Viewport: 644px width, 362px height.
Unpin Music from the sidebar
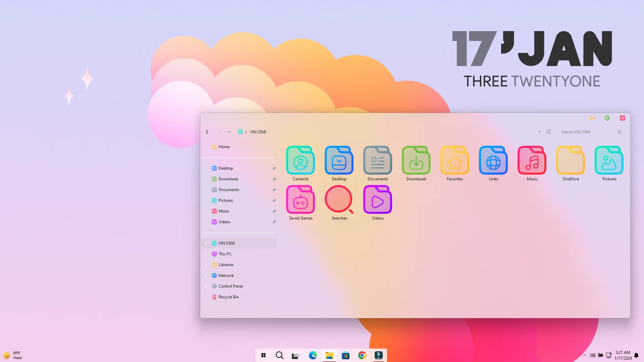tap(274, 211)
